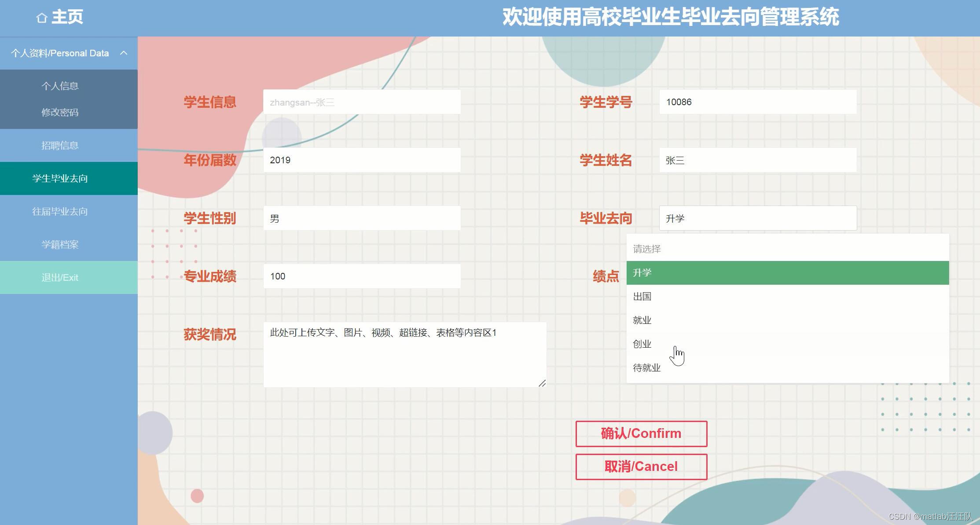Open 个人信息 in sidebar
Screen dimensions: 980x525
click(60, 86)
